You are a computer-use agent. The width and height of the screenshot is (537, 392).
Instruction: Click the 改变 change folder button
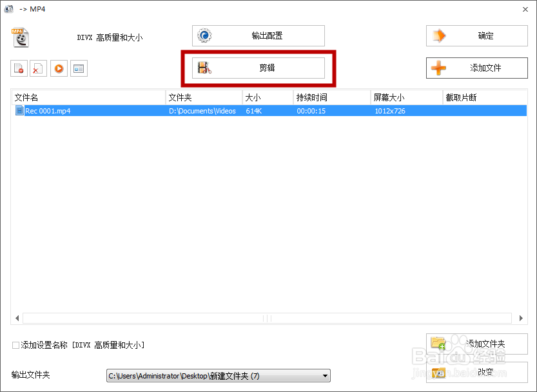[x=477, y=372]
